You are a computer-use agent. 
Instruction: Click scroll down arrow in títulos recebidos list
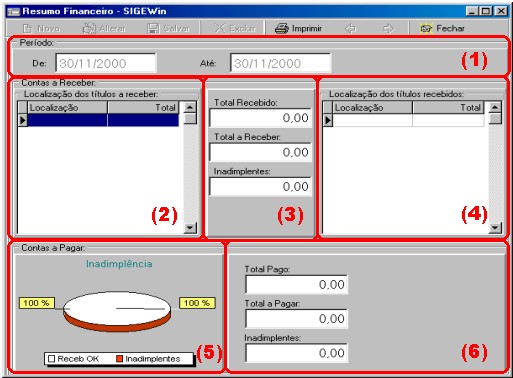[495, 228]
